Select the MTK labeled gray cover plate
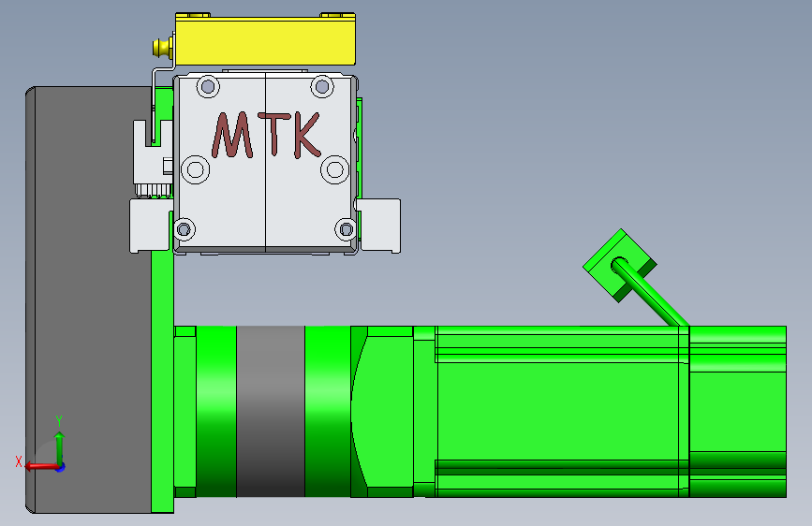Image resolution: width=812 pixels, height=526 pixels. (265, 164)
